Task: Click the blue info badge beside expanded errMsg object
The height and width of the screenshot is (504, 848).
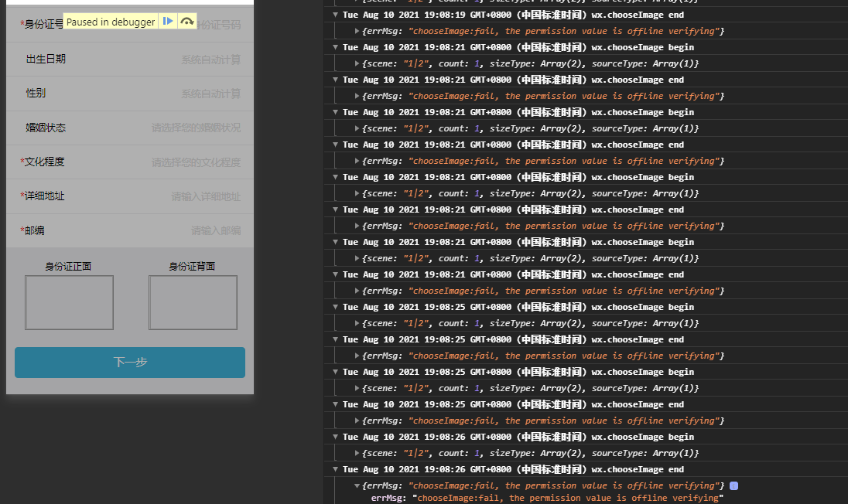Action: pos(734,485)
